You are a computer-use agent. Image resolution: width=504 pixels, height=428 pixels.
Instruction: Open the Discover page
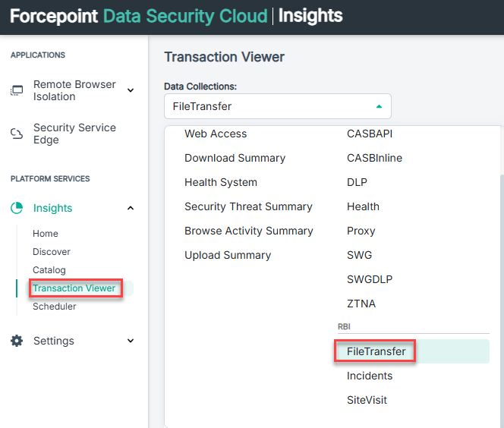[52, 252]
